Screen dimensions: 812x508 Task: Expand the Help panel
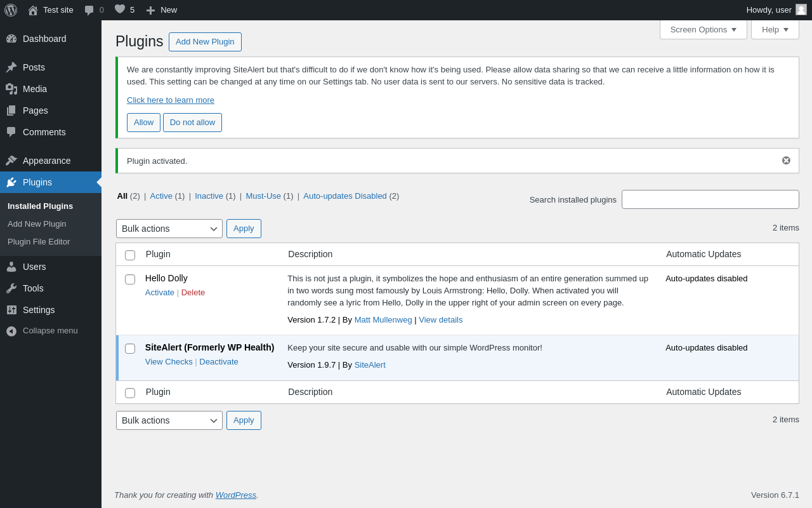coord(775,29)
